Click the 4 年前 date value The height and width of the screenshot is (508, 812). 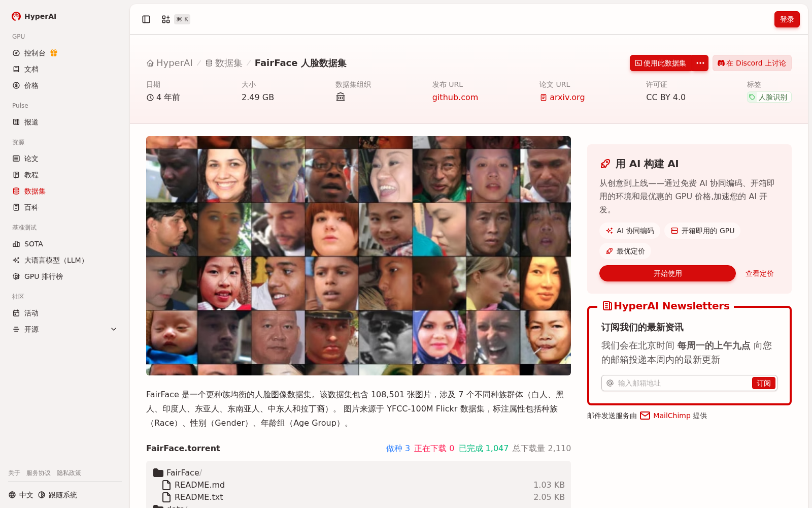click(x=163, y=97)
